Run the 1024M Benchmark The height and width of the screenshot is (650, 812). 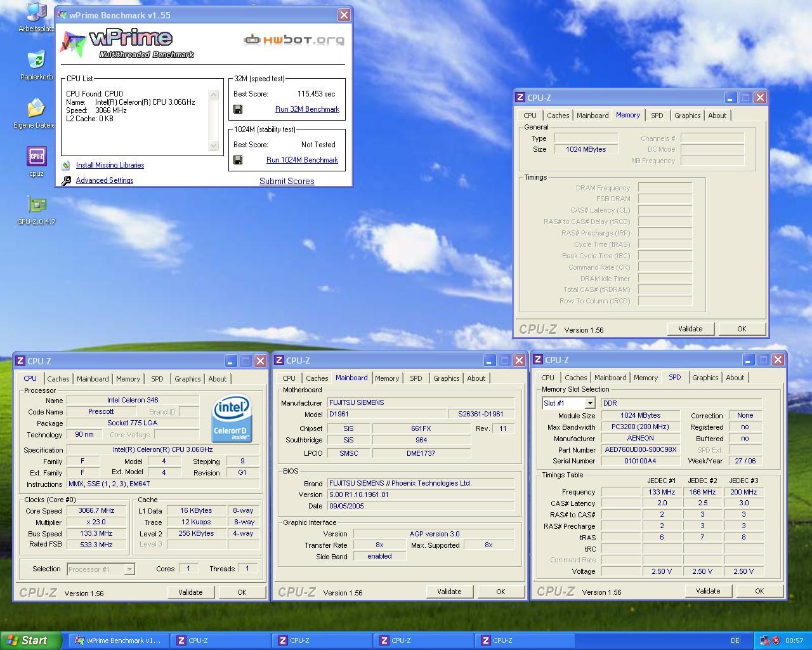[302, 160]
